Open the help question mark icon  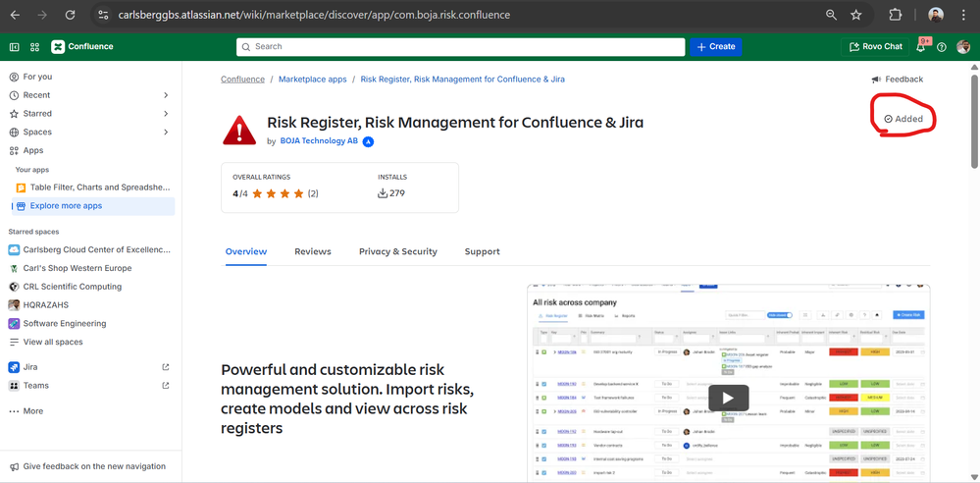(x=942, y=47)
